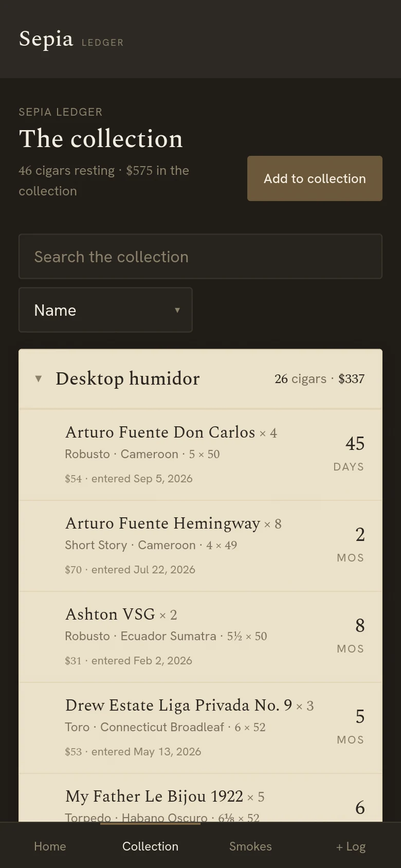Open Drew Estate Liga Privada No. 9 entry

tap(200, 728)
